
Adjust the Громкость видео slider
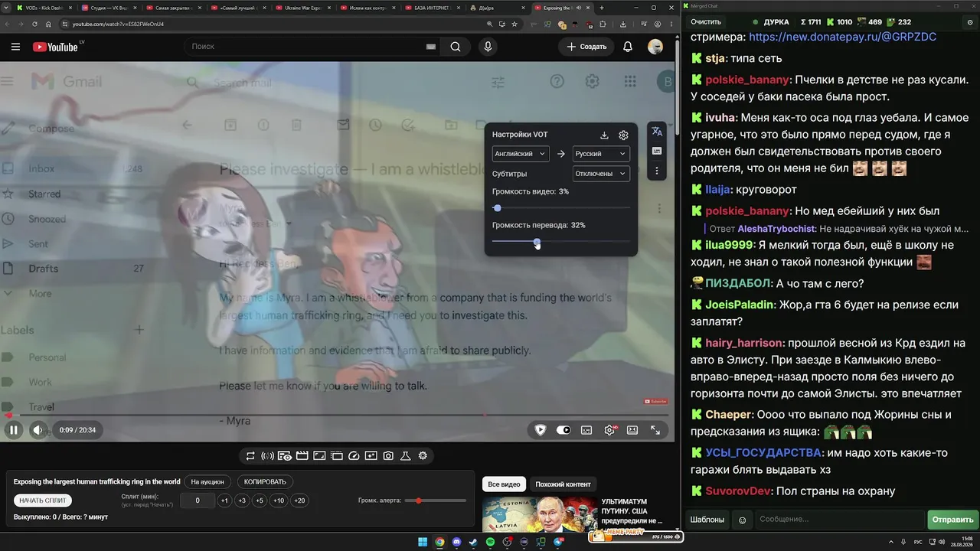tap(561, 208)
